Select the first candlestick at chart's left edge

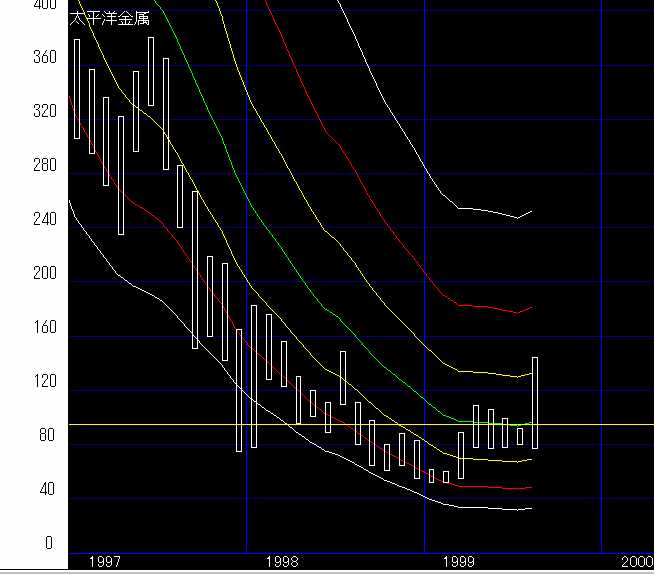point(76,88)
